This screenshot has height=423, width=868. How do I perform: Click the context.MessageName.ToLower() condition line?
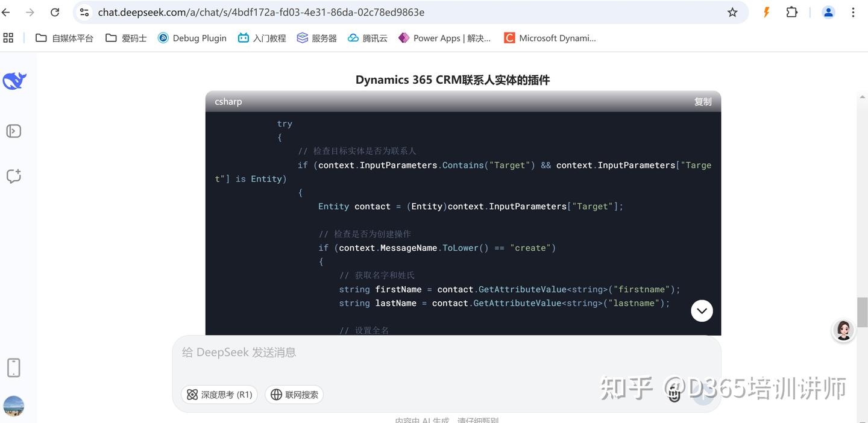(437, 248)
